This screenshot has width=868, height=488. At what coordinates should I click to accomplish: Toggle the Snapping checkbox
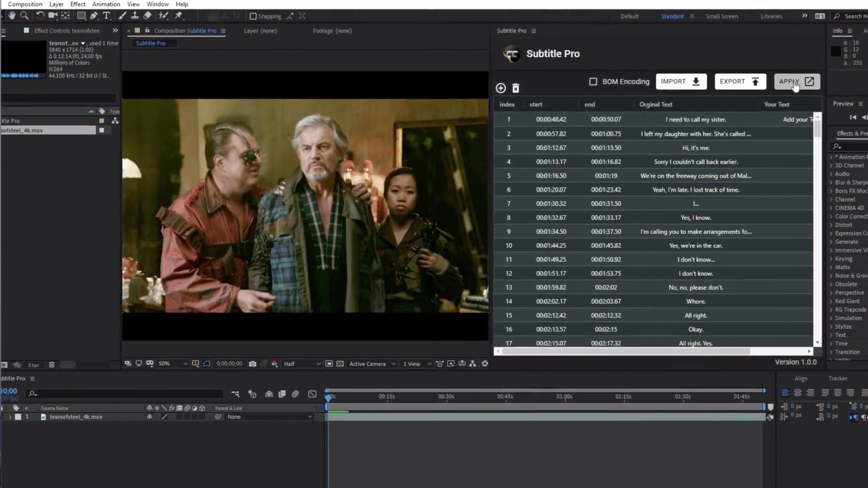pyautogui.click(x=253, y=16)
